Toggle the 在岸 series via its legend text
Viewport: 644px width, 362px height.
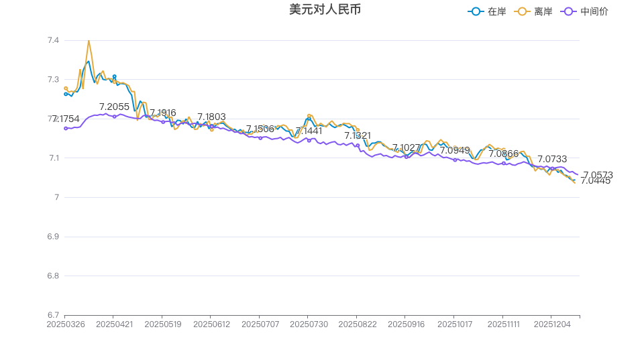point(497,11)
